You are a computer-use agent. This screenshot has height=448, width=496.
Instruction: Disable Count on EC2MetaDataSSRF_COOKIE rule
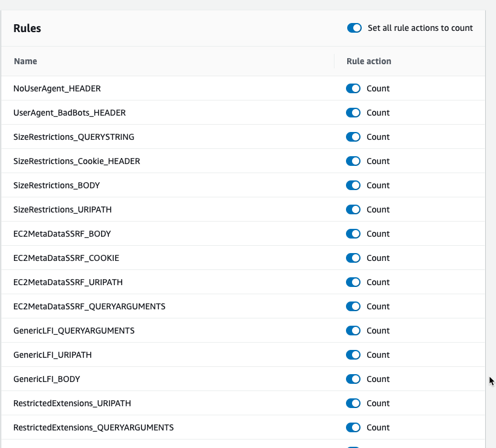click(x=353, y=258)
